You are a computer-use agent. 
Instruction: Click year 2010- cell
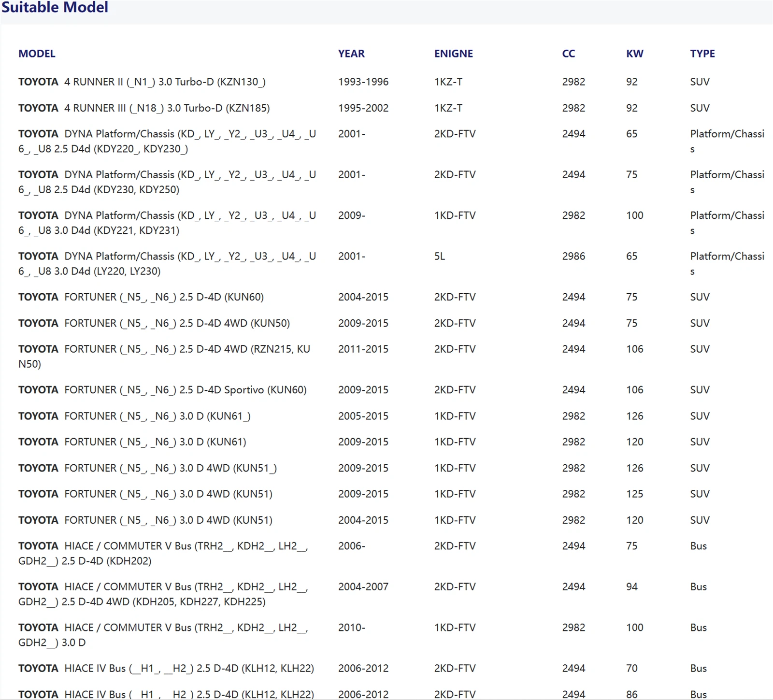(x=352, y=628)
